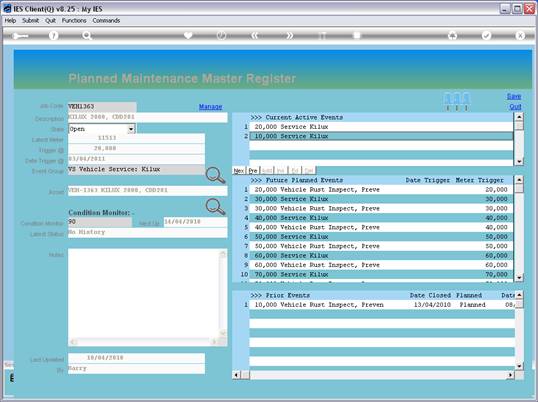The height and width of the screenshot is (402, 538).
Task: Open lookup magnifier beside Event Group field
Action: click(215, 176)
